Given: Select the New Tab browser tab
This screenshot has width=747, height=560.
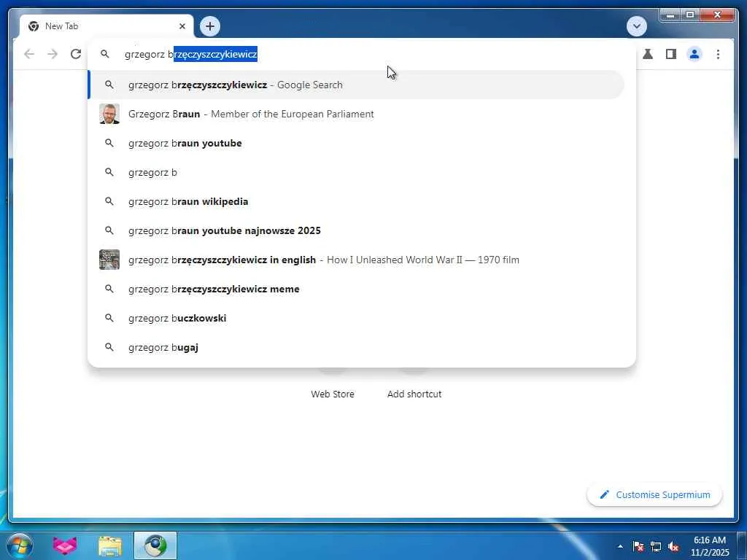Looking at the screenshot, I should [x=107, y=26].
